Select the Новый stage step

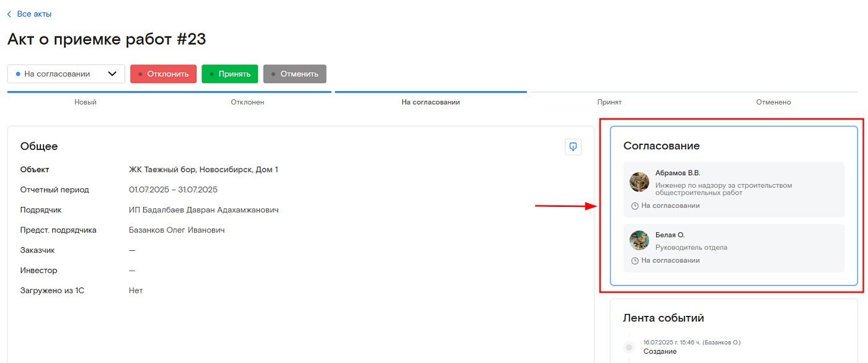[x=86, y=102]
